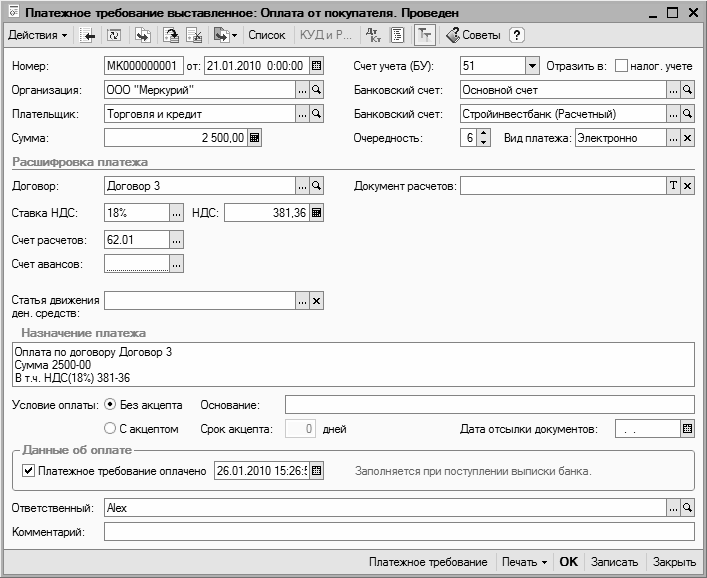Screen dimensions: 707x578
Task: Open selection for Ставка НДС
Action: [176, 213]
